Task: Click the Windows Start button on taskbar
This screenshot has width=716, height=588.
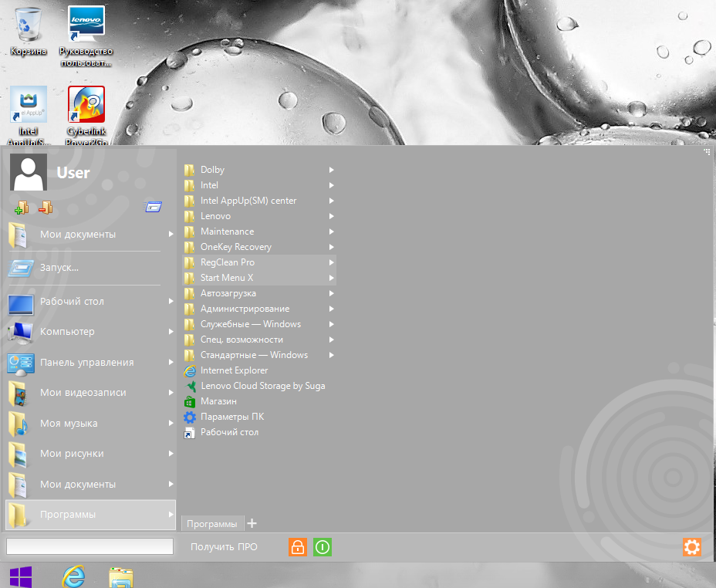Action: point(21,577)
